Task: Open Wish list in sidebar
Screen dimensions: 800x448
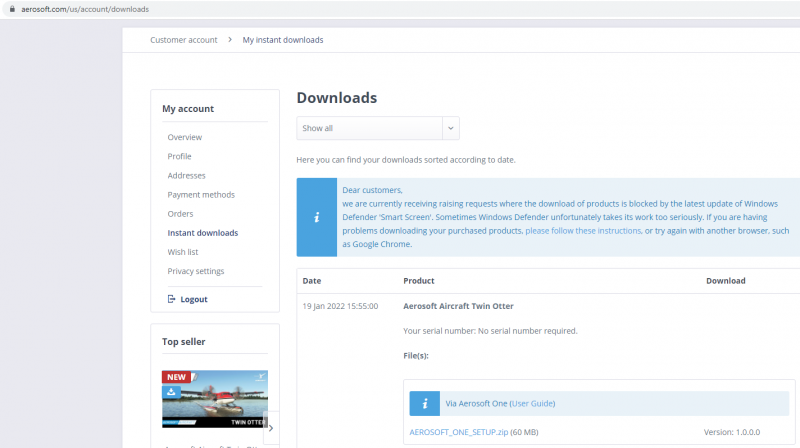Action: (183, 252)
